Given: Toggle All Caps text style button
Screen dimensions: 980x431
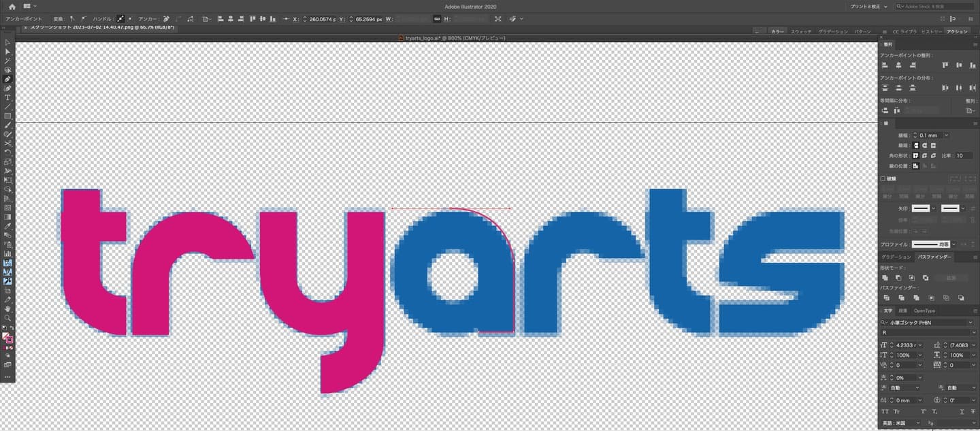Looking at the screenshot, I should coord(885,412).
